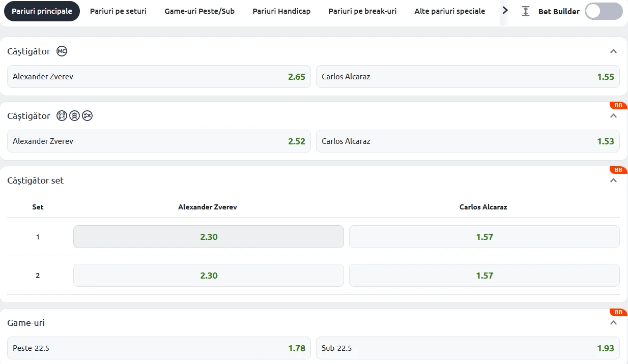Click the MC icon beside first Câștigător
The width and height of the screenshot is (628, 364).
point(62,51)
